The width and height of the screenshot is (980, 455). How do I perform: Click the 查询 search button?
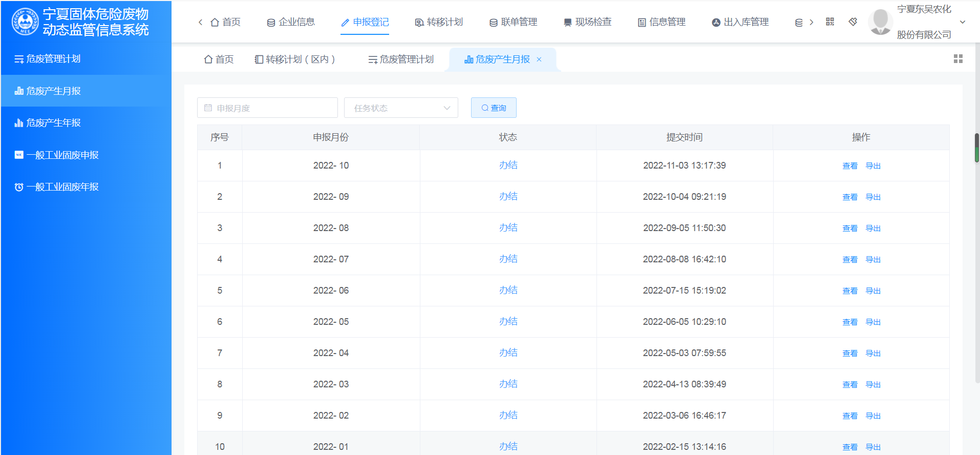click(494, 108)
